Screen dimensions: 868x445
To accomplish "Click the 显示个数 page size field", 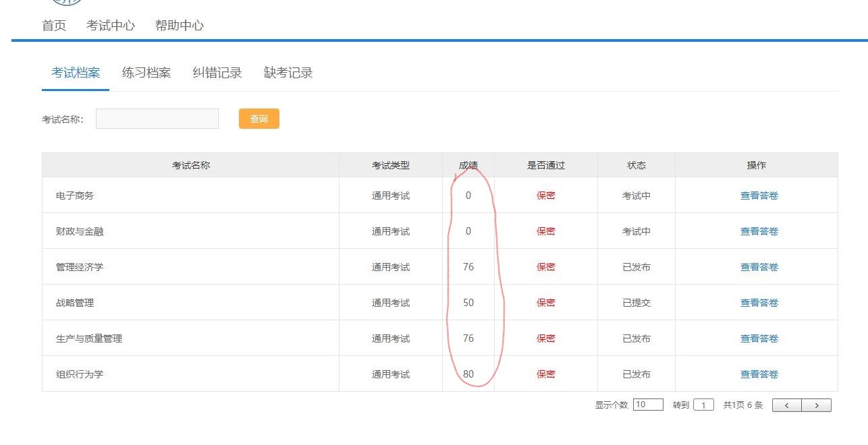I will [x=648, y=405].
